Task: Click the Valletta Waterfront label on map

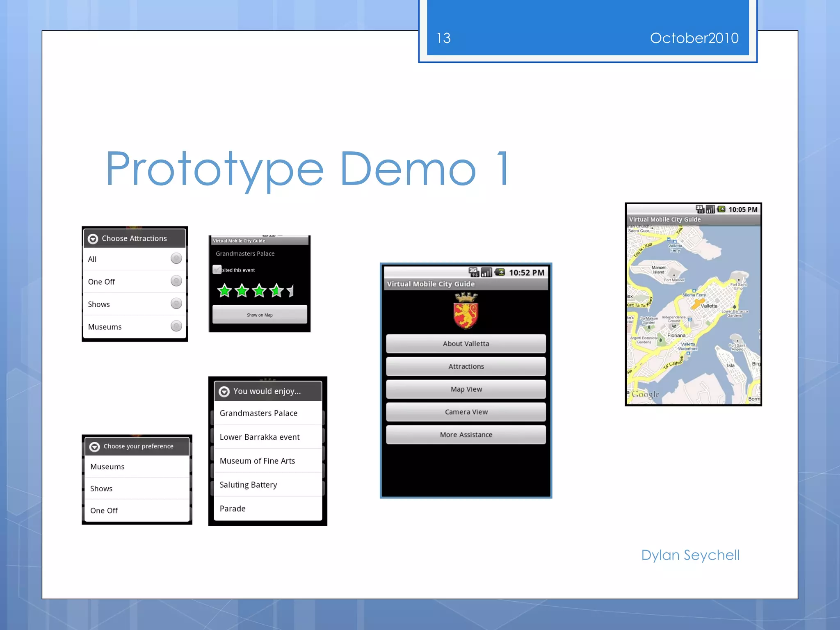Action: [688, 347]
